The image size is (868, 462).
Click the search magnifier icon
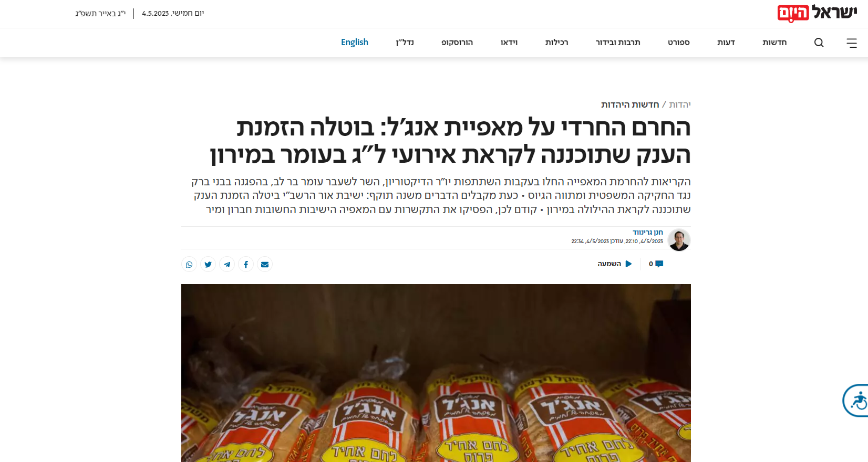(819, 43)
